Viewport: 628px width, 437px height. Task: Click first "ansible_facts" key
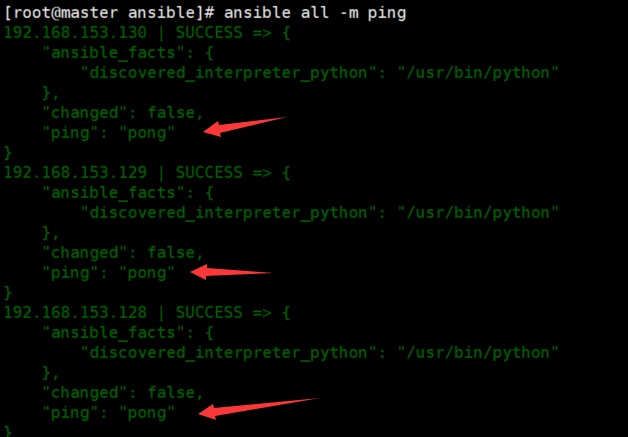tap(113, 53)
